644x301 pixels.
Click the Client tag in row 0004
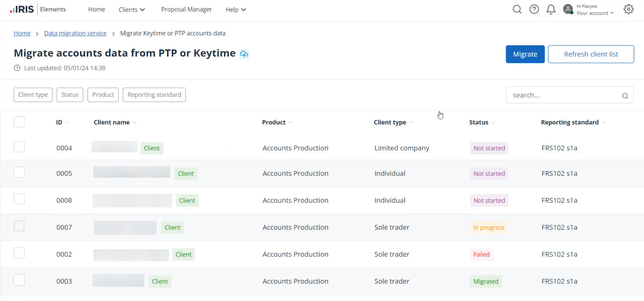pos(152,148)
